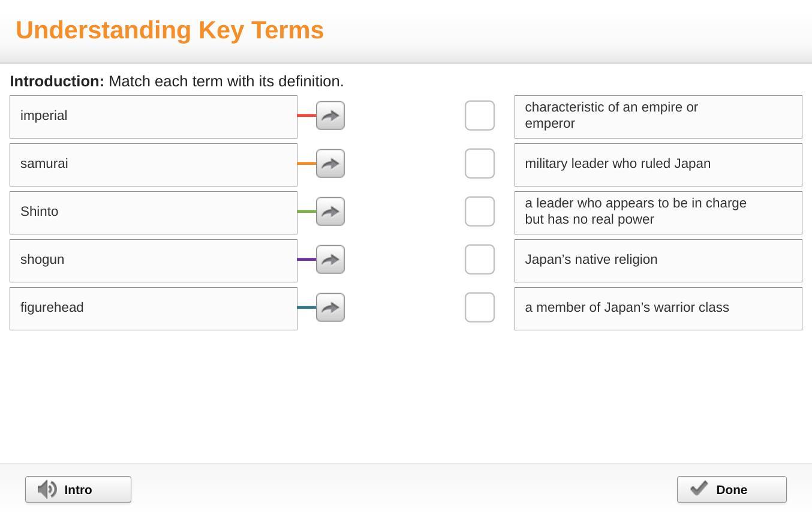Click the arrow icon next to samurai
This screenshot has height=512, width=812.
pos(330,164)
